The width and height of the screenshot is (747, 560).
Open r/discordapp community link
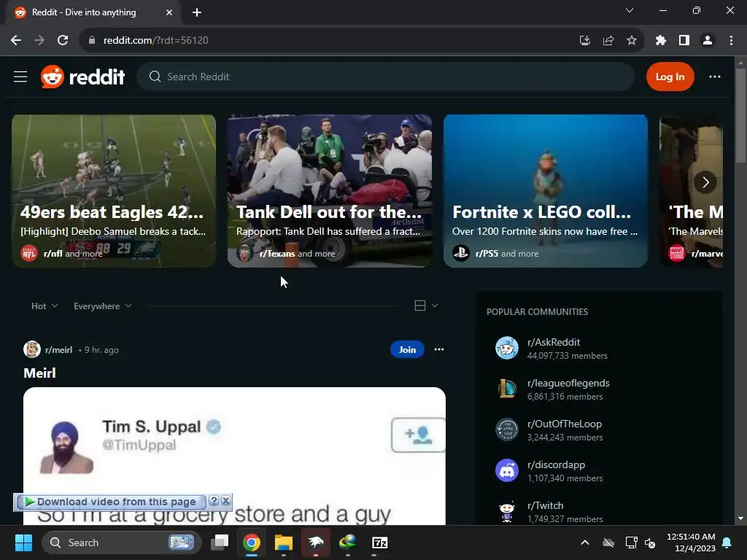tap(556, 465)
